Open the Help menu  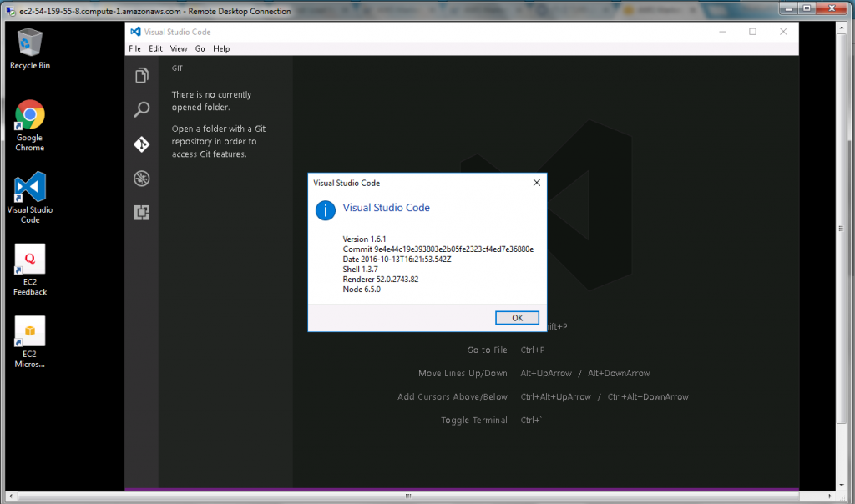[221, 48]
